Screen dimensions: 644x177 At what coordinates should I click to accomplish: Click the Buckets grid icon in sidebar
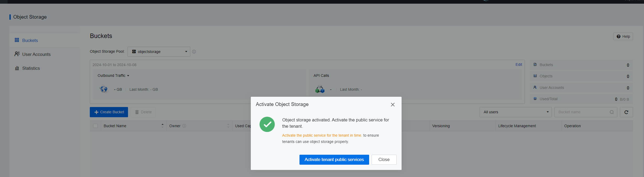[17, 40]
